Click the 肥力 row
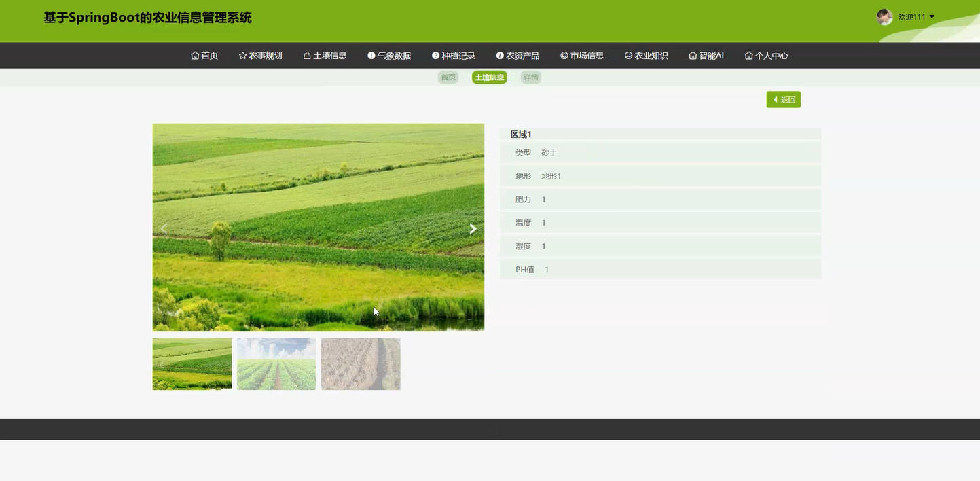 click(x=661, y=199)
